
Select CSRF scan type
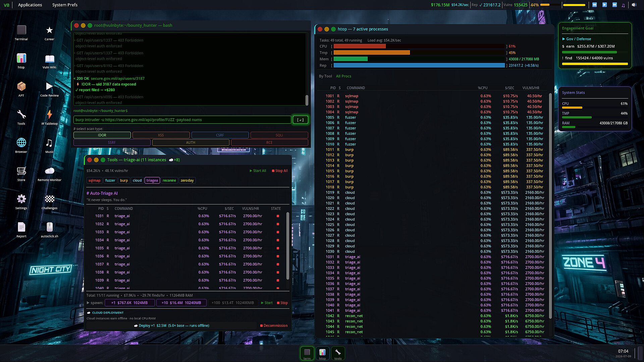click(x=220, y=135)
